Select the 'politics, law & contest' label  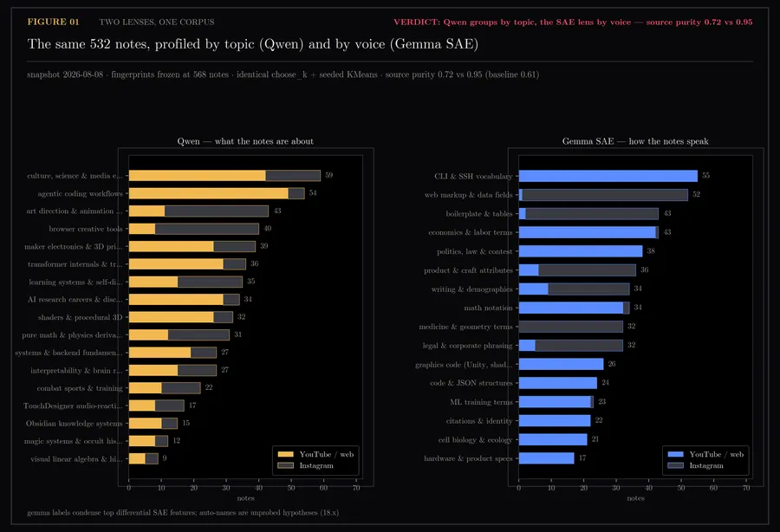(x=475, y=251)
